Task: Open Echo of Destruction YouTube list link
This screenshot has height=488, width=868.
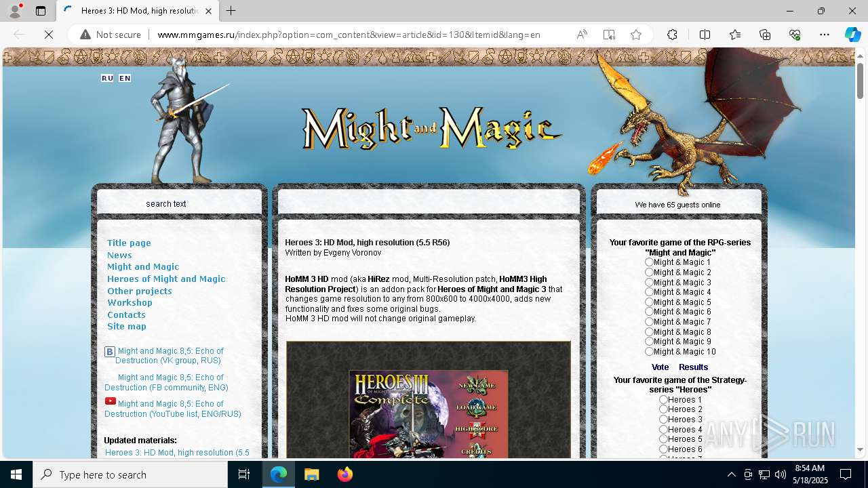Action: point(172,409)
